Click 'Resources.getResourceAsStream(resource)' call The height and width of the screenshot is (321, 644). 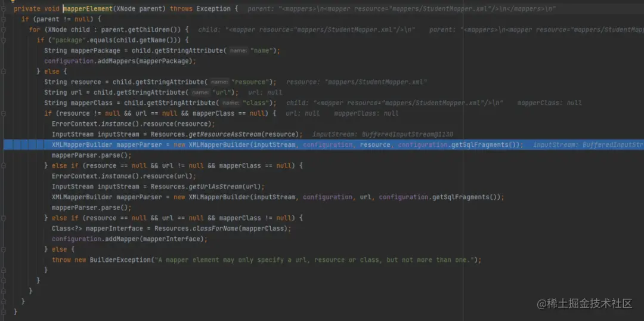point(225,134)
